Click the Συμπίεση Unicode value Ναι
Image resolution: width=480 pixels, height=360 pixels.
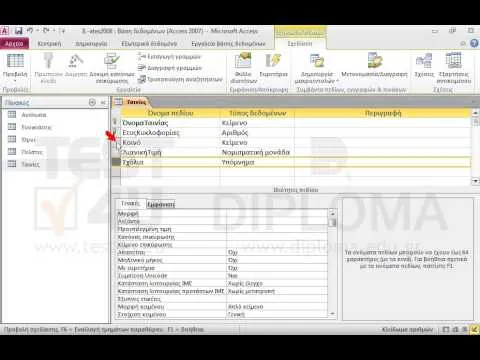pyautogui.click(x=277, y=276)
